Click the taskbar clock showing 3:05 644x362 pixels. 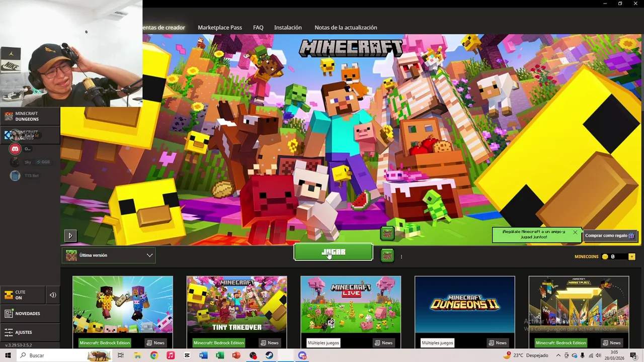click(x=614, y=355)
